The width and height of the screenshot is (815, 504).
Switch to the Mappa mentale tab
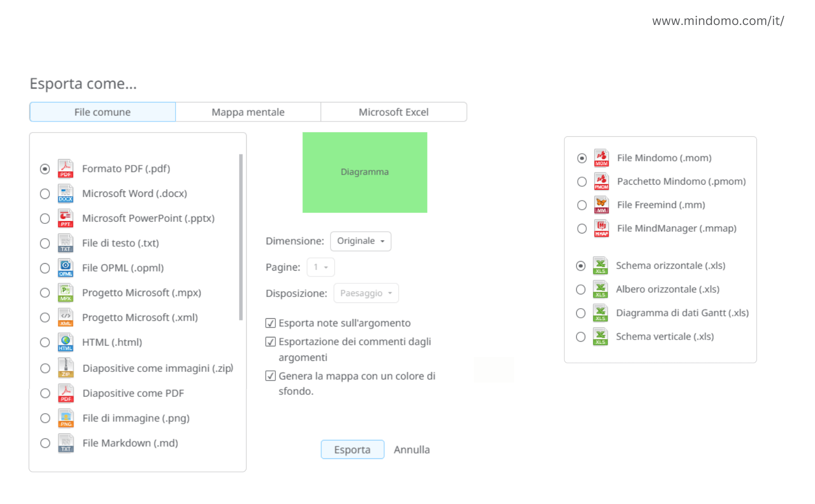tap(248, 112)
